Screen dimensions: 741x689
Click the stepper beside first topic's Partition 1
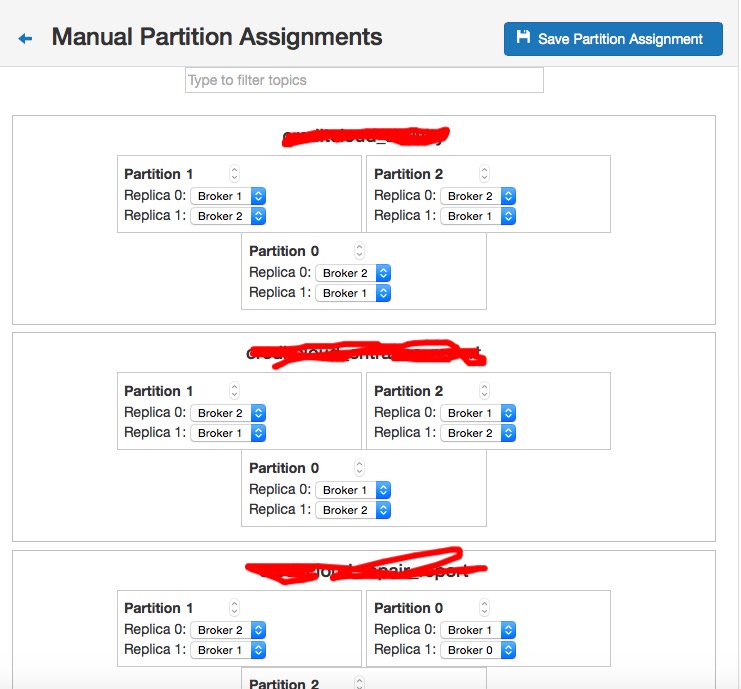pos(234,174)
